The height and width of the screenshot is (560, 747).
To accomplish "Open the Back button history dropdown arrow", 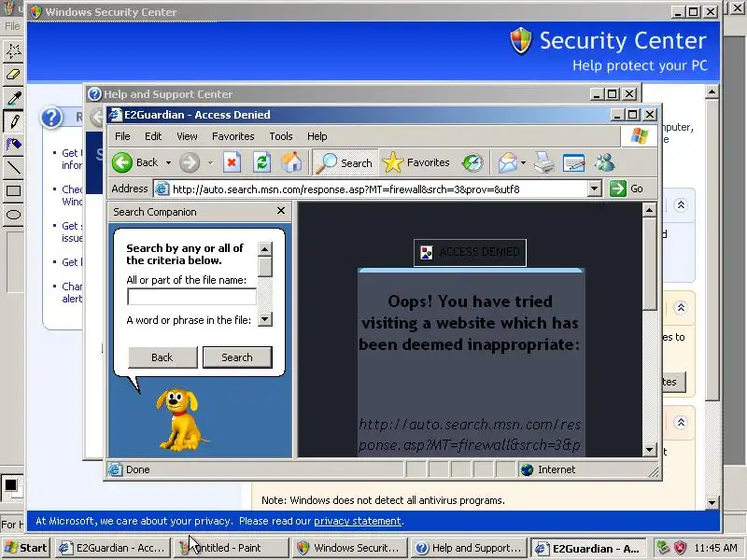I will point(168,162).
